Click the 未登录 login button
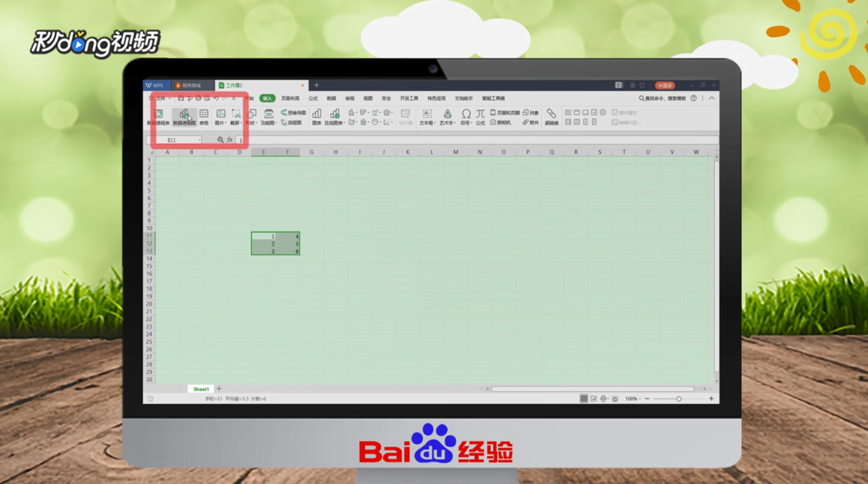868x484 pixels. 664,86
